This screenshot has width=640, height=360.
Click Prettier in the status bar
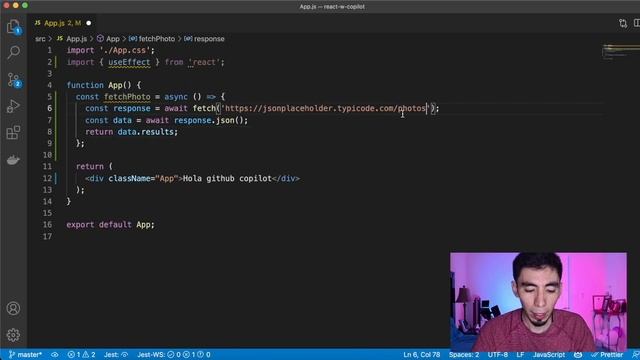607,355
